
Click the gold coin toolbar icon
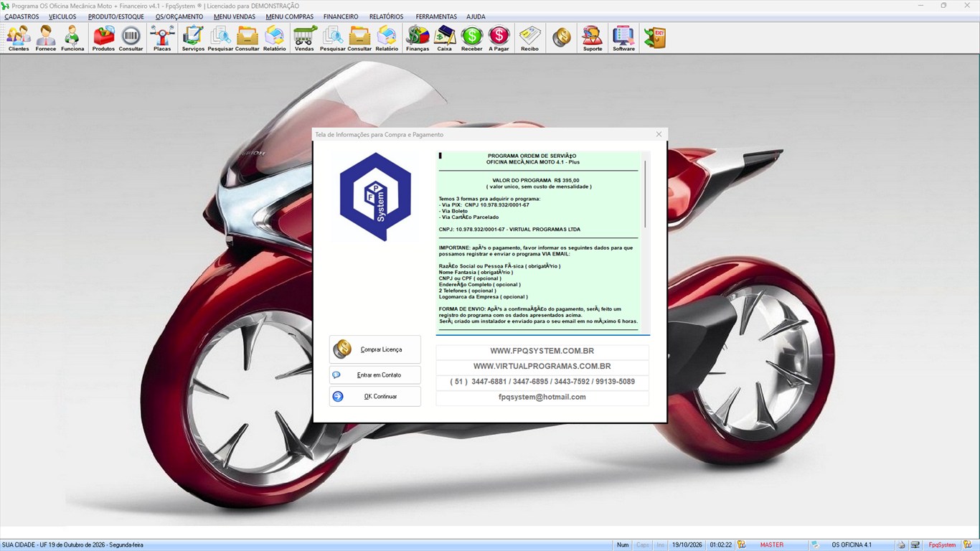[562, 38]
